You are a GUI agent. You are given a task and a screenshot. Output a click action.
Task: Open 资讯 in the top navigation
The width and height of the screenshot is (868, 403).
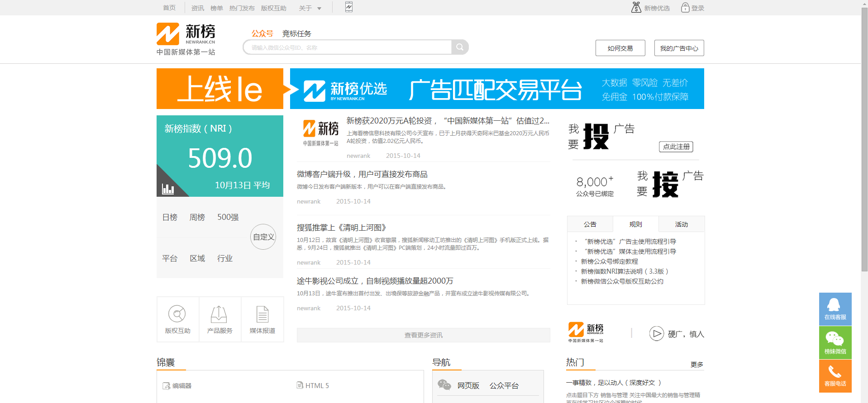click(198, 8)
